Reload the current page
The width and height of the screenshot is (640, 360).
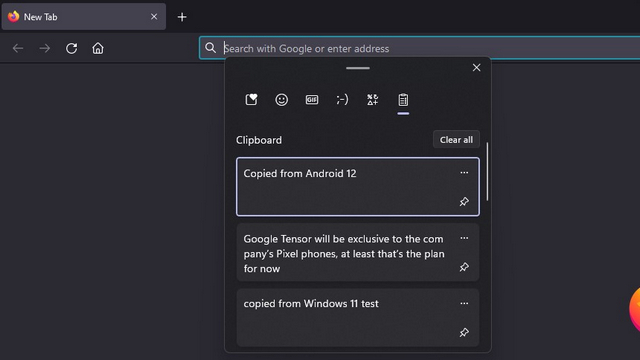(x=71, y=49)
